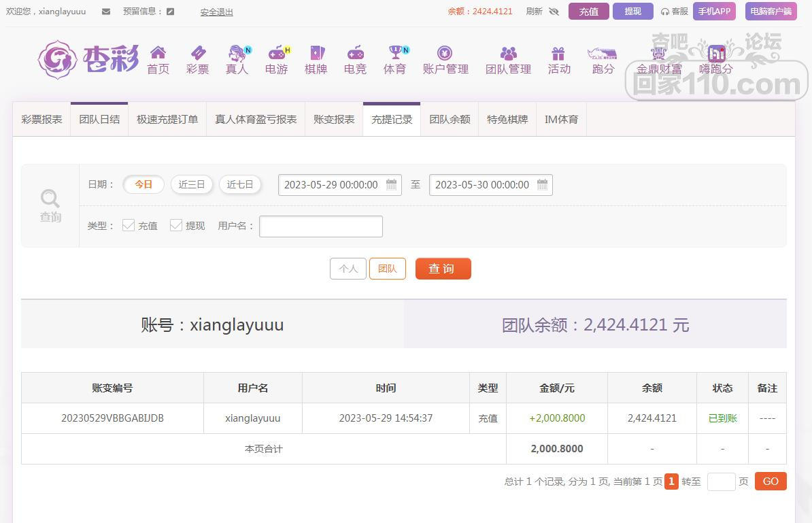Open the 账户管理 account icon
The width and height of the screenshot is (812, 523).
pyautogui.click(x=445, y=52)
